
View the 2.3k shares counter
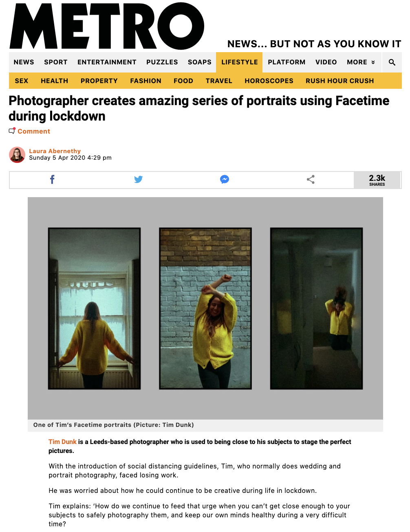[377, 180]
